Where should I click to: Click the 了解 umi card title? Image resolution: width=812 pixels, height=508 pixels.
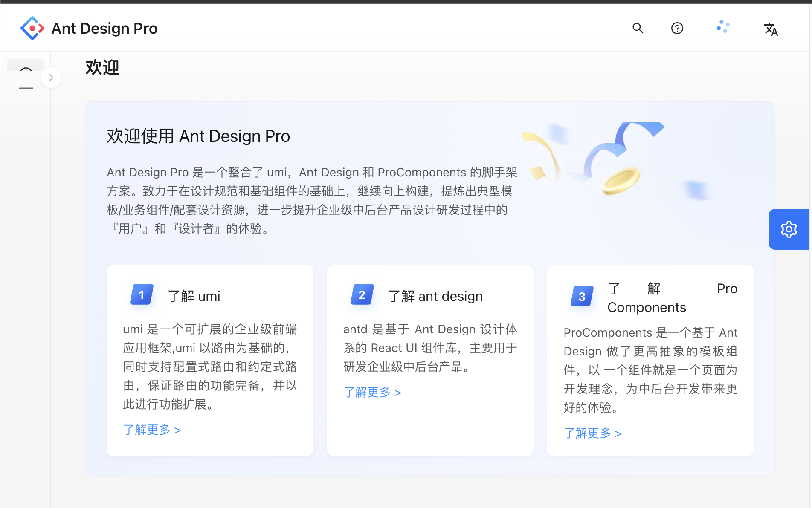tap(194, 296)
